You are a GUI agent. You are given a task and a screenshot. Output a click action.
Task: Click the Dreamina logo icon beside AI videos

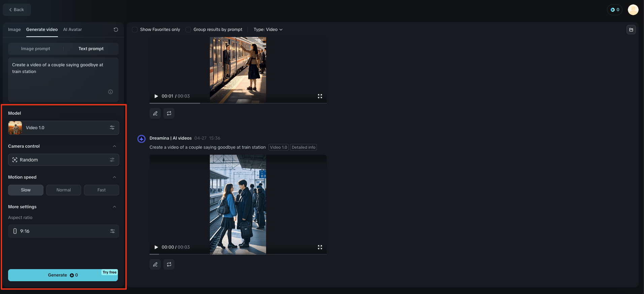pos(141,139)
